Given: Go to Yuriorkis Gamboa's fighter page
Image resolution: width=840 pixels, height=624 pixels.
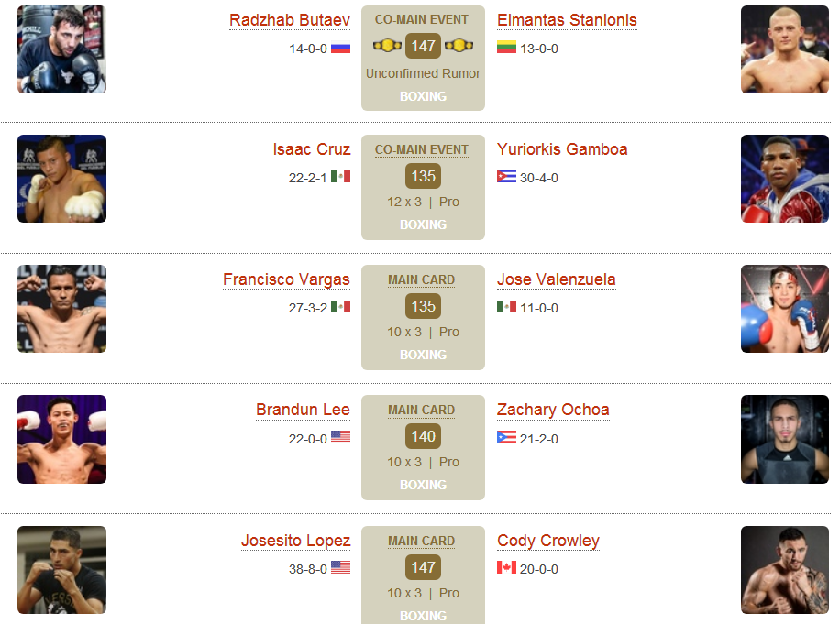Looking at the screenshot, I should (x=562, y=149).
